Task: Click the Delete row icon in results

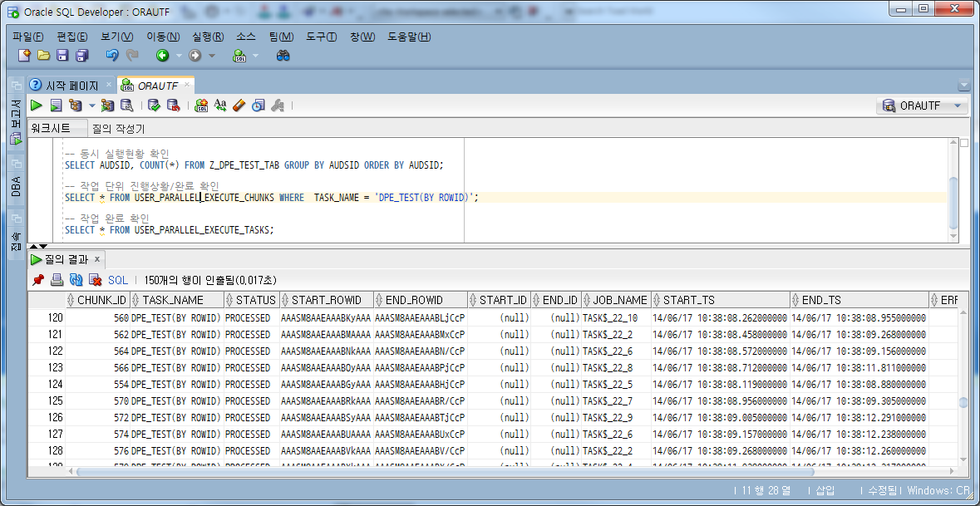Action: (95, 280)
